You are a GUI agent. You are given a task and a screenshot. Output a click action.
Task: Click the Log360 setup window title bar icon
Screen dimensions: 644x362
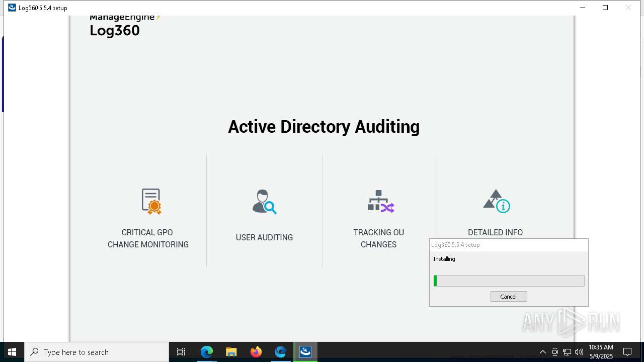(x=12, y=8)
